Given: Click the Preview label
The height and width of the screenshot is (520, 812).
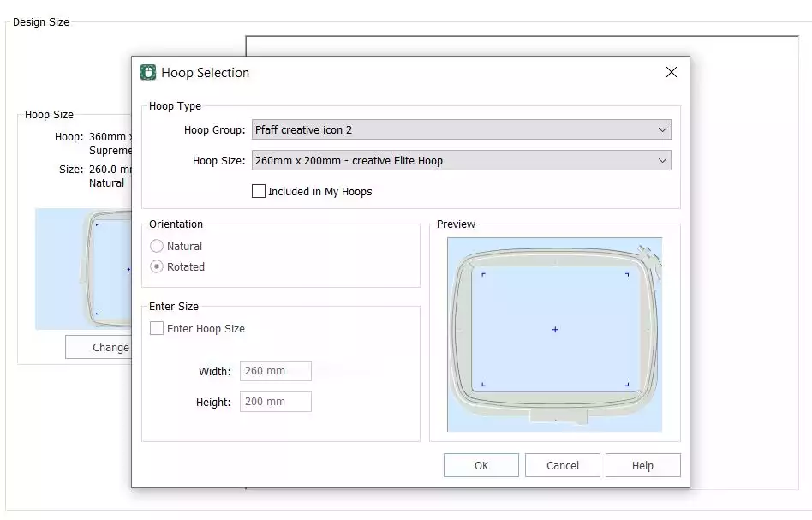Looking at the screenshot, I should click(x=456, y=224).
